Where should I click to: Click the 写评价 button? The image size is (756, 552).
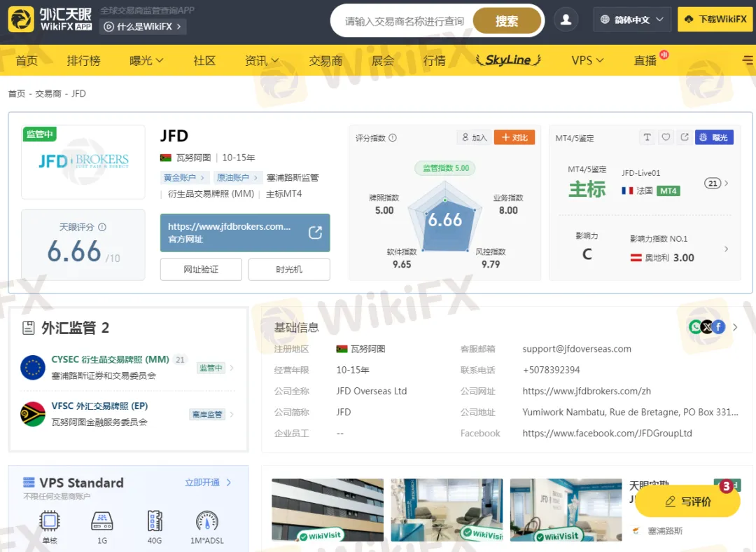[x=687, y=502]
